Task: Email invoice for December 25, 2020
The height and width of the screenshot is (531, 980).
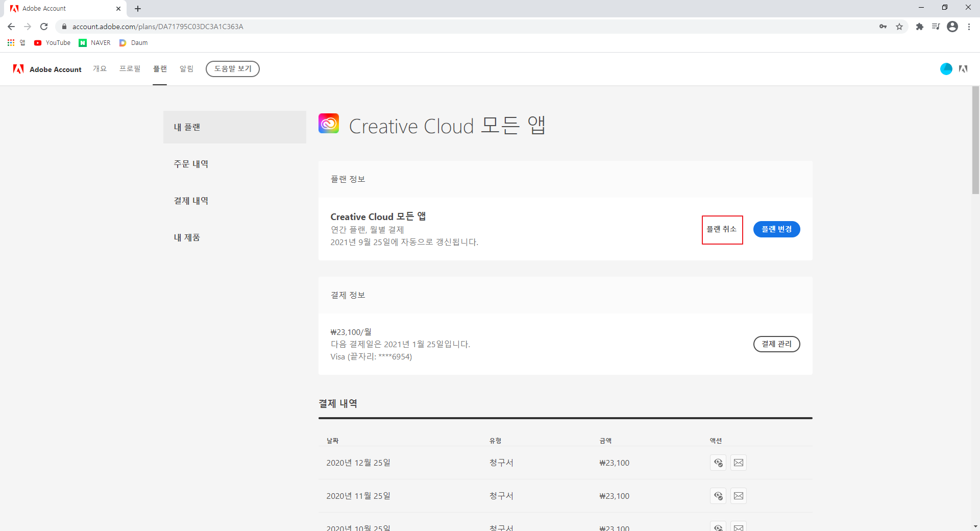Action: click(739, 463)
